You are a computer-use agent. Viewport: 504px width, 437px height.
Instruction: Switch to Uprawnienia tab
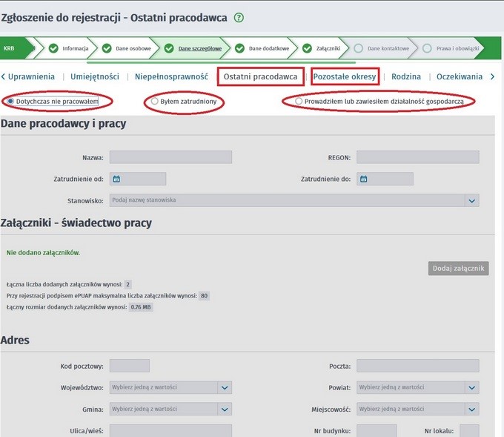(31, 76)
